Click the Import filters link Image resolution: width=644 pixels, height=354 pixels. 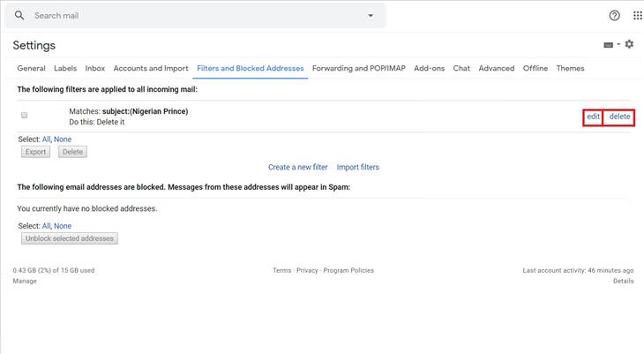358,168
